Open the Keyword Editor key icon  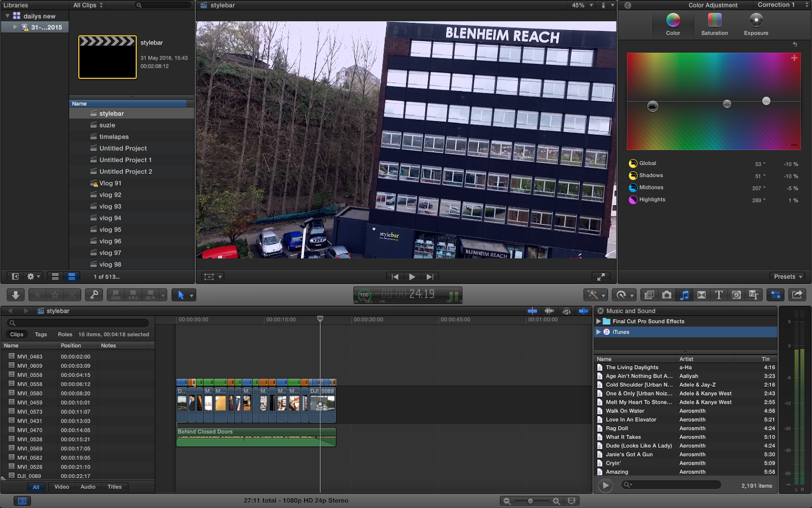click(94, 295)
